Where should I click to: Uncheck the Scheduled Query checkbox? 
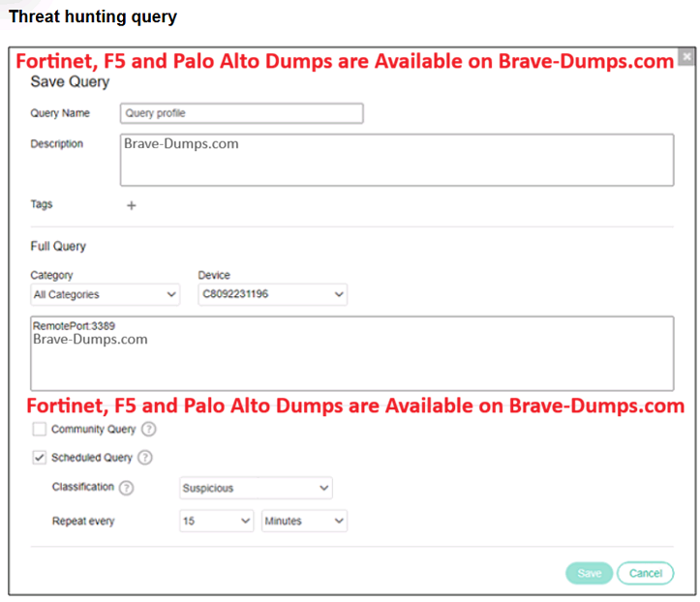click(x=39, y=458)
